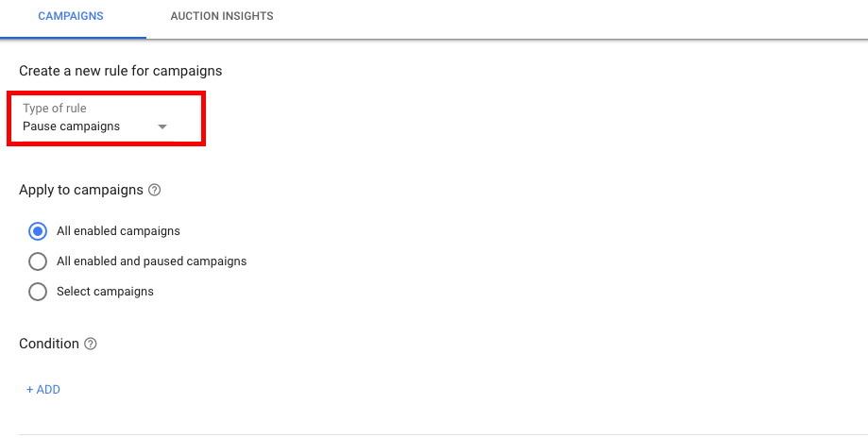Open the Pause campaigns selection value
The height and width of the screenshot is (438, 868).
(x=72, y=126)
